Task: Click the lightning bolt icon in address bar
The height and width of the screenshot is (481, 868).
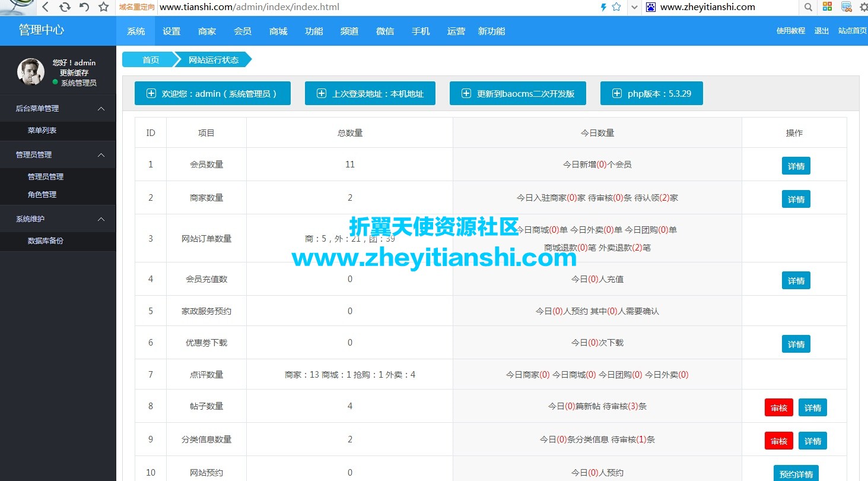Action: 603,7
